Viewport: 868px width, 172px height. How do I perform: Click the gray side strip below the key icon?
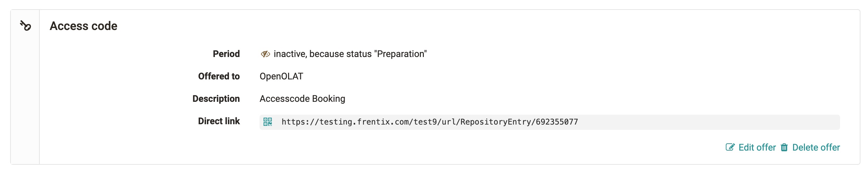pos(25,101)
